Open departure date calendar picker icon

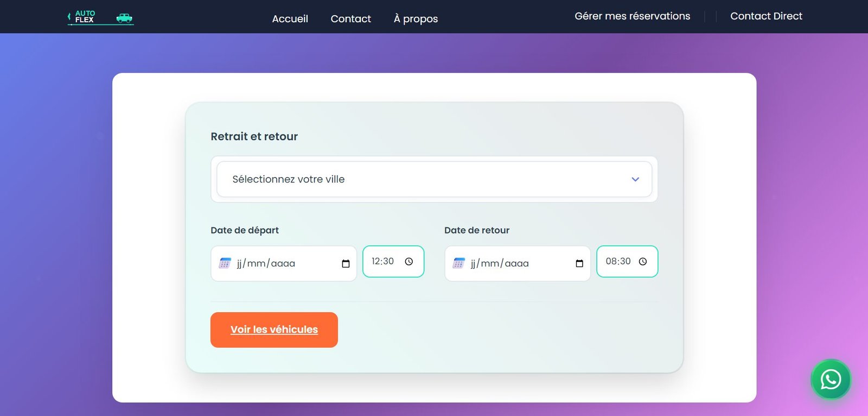pyautogui.click(x=346, y=264)
